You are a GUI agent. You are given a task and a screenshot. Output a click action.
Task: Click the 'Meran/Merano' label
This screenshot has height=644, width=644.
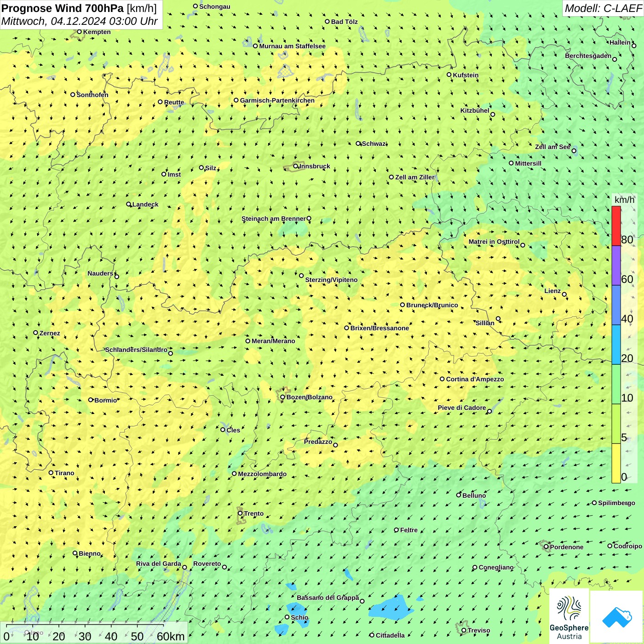273,341
